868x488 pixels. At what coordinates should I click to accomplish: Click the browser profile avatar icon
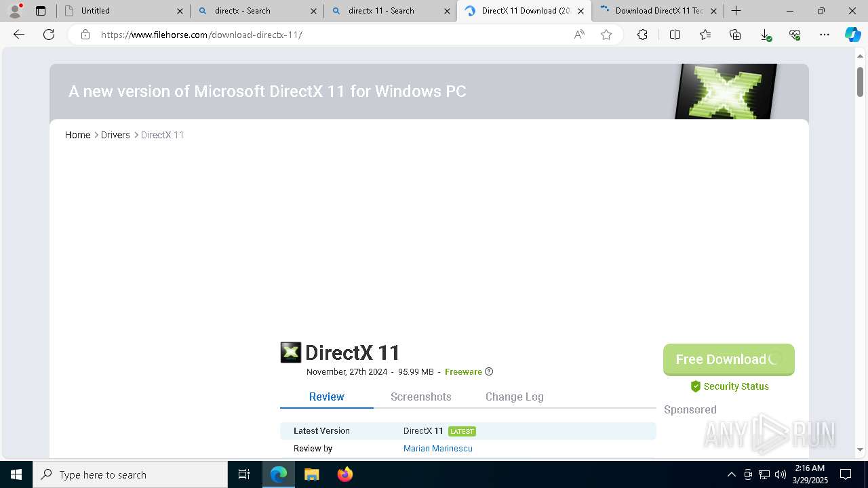point(15,11)
